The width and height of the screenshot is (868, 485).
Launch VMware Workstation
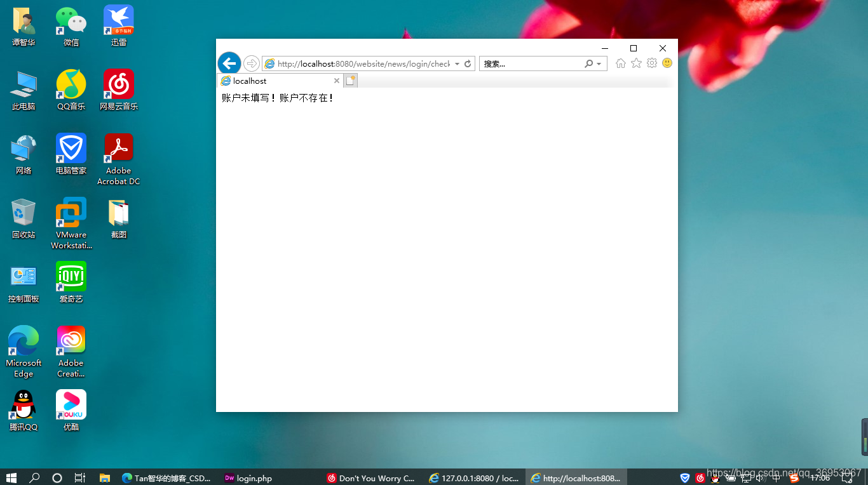tap(71, 213)
